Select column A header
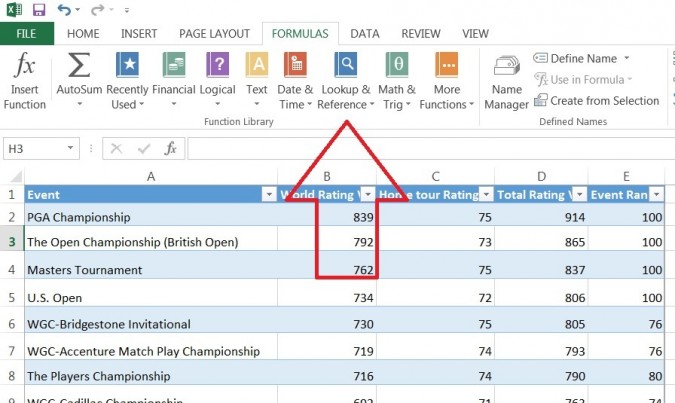The image size is (675, 403). point(151,177)
